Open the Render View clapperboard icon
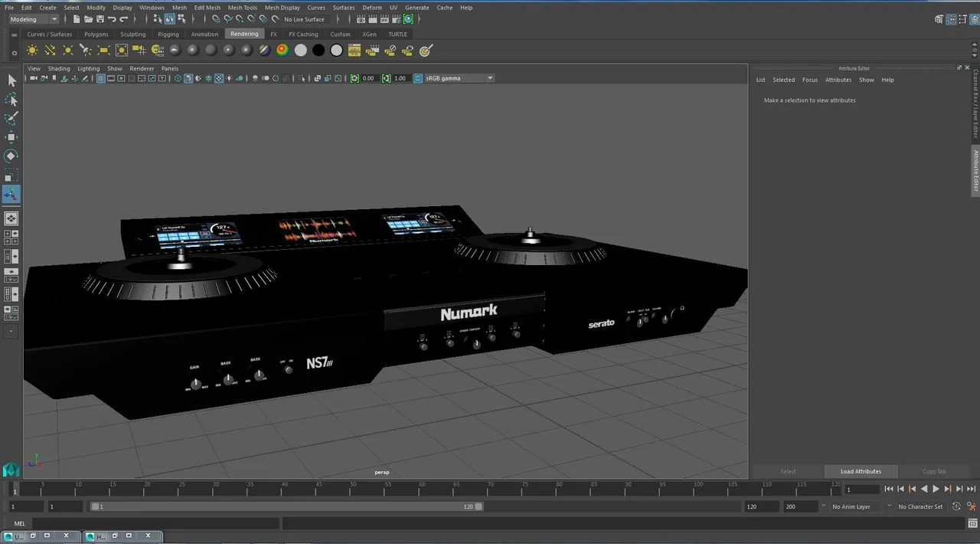The image size is (980, 544). coord(361,19)
